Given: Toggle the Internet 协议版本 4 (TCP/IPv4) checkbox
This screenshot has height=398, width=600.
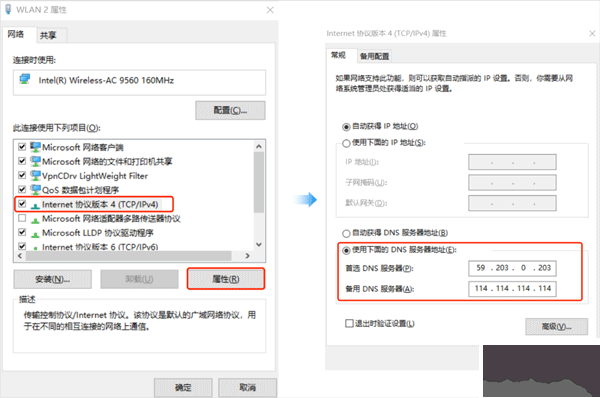Looking at the screenshot, I should pos(22,204).
